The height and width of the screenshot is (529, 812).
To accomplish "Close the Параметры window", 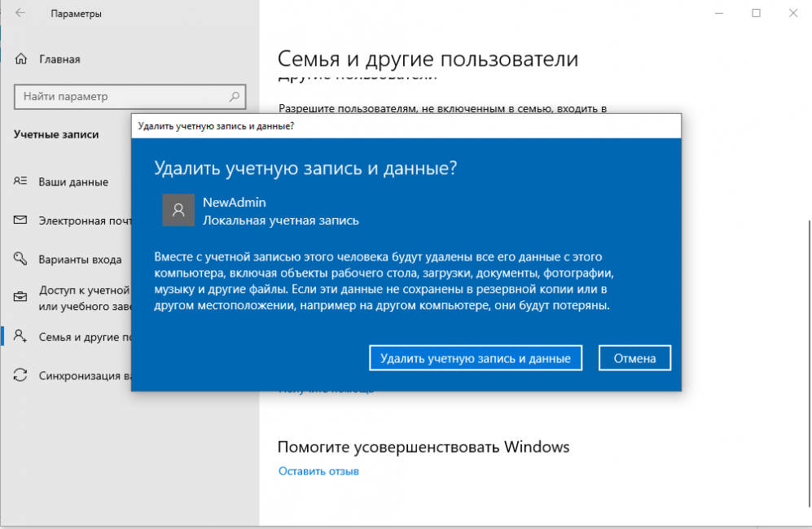I will (x=793, y=13).
